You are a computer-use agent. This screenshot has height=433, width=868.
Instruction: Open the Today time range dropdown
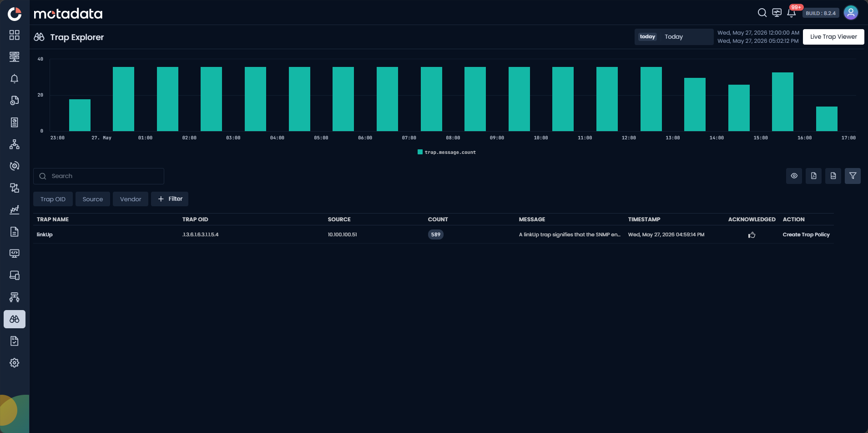tap(674, 37)
